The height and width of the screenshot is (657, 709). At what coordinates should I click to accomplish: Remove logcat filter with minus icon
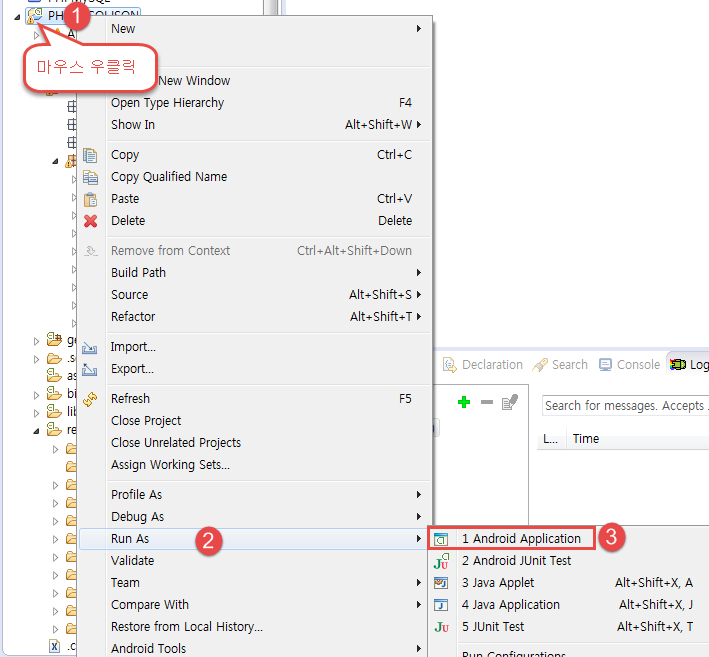(487, 402)
